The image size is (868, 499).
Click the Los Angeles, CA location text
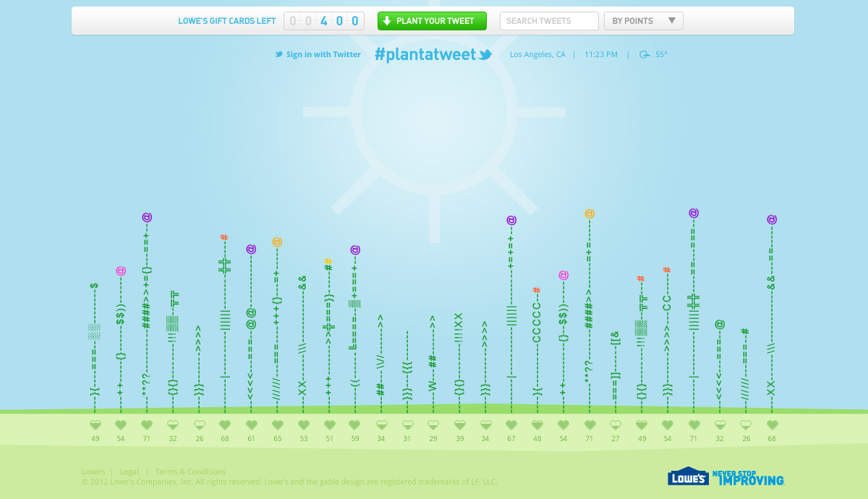point(537,54)
